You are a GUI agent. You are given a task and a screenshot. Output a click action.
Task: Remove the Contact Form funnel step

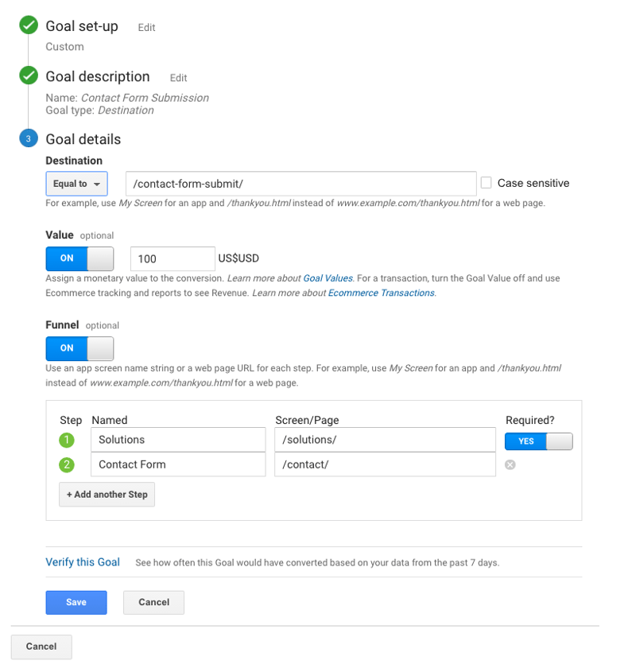pos(510,464)
